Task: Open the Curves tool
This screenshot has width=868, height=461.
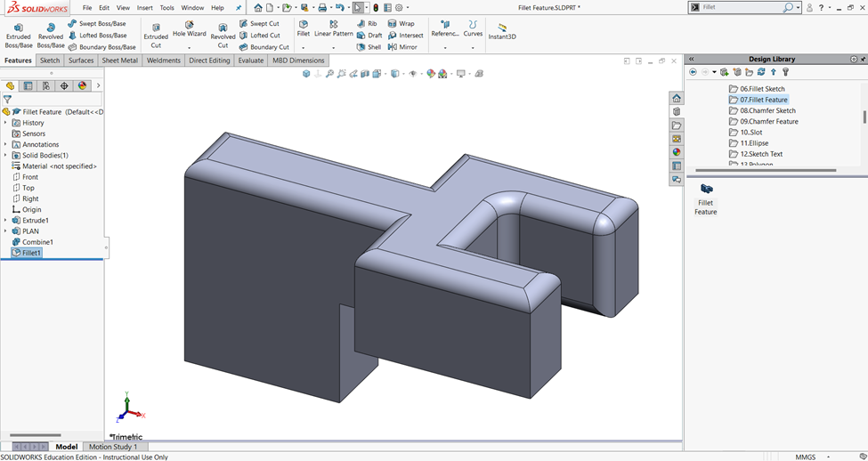Action: (x=473, y=28)
